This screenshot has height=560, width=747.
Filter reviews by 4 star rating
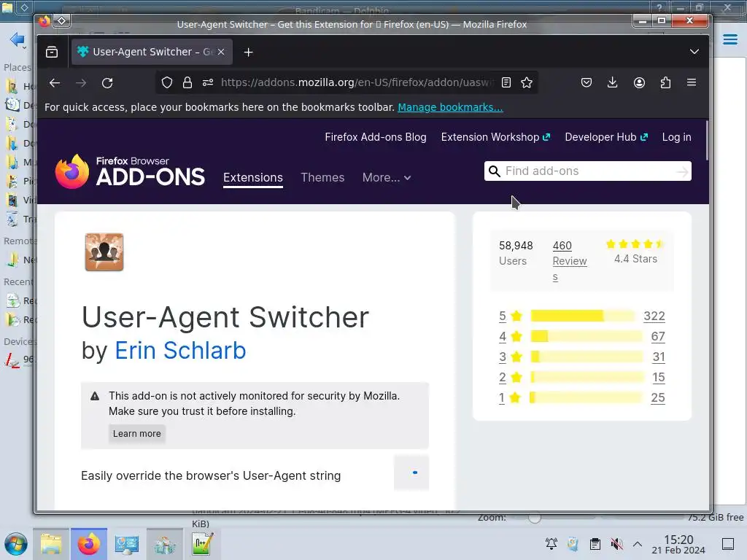(x=511, y=336)
